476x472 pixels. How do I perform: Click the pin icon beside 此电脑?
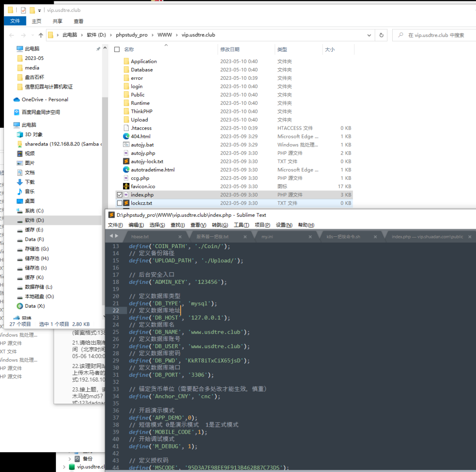(x=98, y=49)
